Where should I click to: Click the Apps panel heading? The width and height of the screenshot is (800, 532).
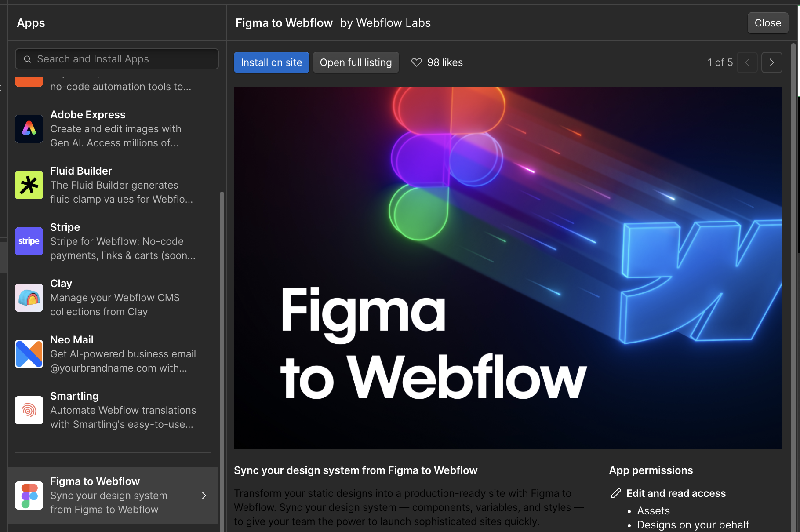click(31, 23)
